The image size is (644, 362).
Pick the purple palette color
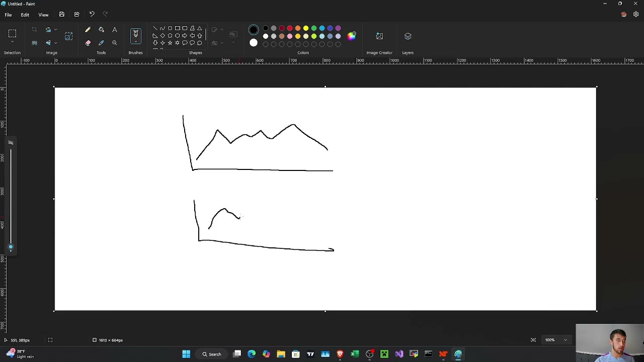click(x=338, y=28)
